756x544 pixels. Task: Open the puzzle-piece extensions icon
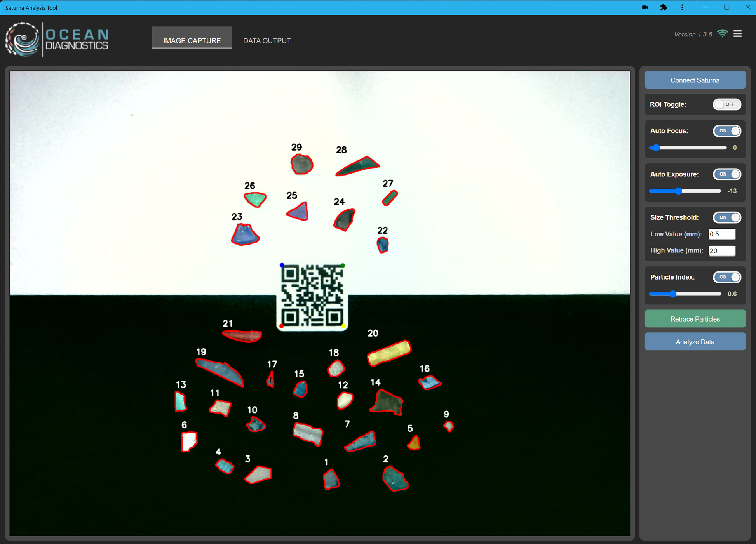pos(664,7)
